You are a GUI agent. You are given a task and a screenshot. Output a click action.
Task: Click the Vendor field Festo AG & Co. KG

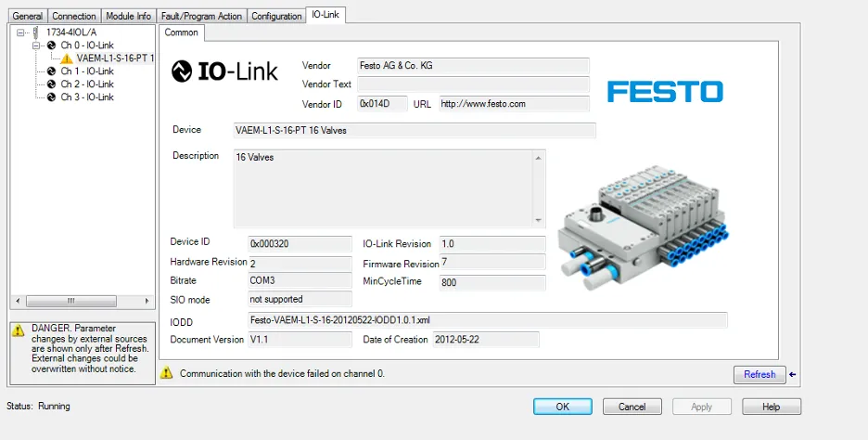click(473, 66)
